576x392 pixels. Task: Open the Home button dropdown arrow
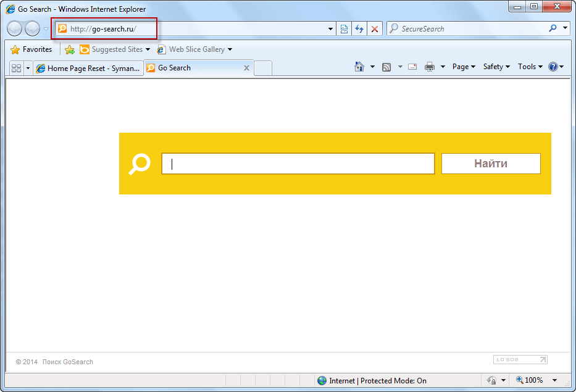tap(372, 67)
